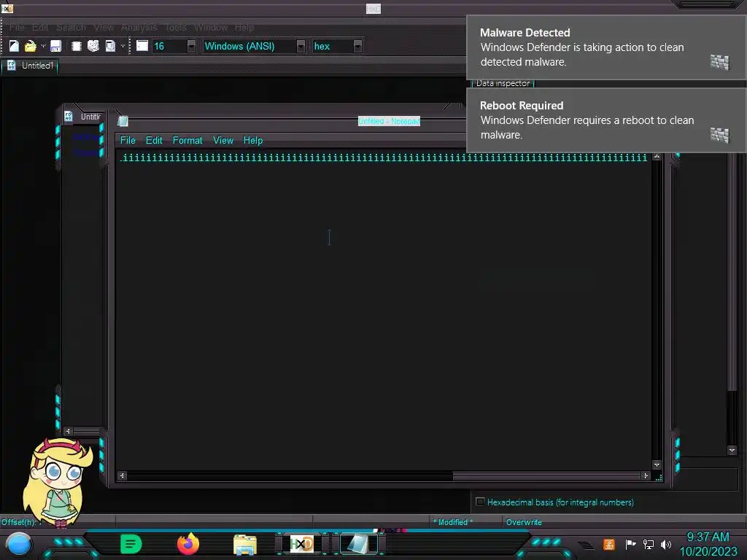Click the Notepad horizontal scrollbar left arrow
Viewport: 747px width, 560px height.
[x=122, y=475]
